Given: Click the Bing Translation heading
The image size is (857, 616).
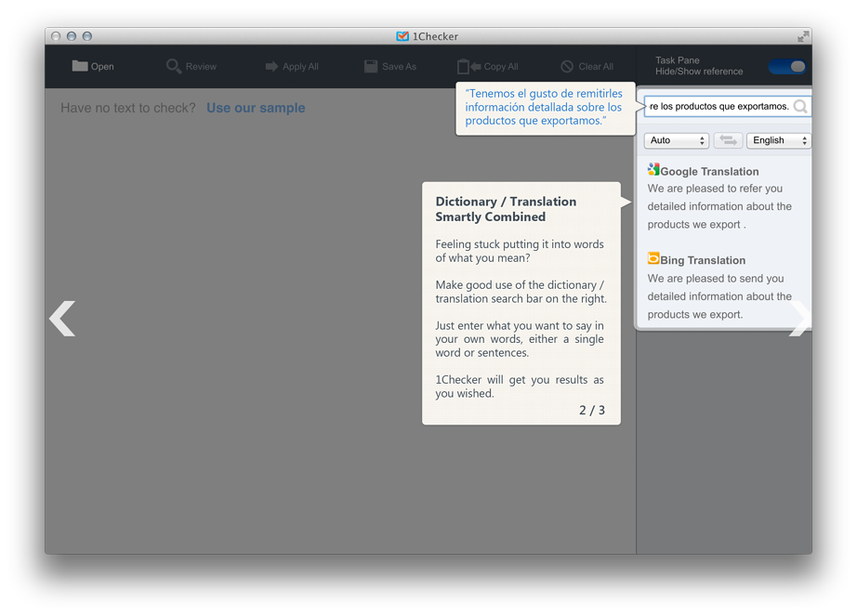Looking at the screenshot, I should pos(703,260).
